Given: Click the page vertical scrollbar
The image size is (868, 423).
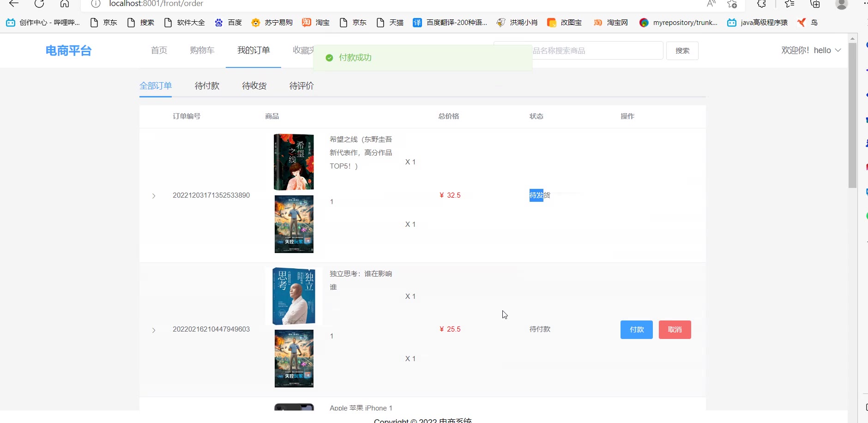Looking at the screenshot, I should 853,115.
